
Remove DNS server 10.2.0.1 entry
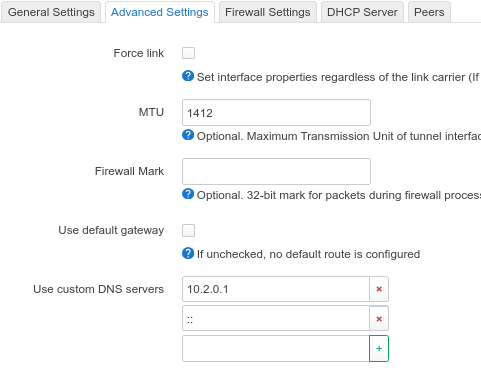379,289
